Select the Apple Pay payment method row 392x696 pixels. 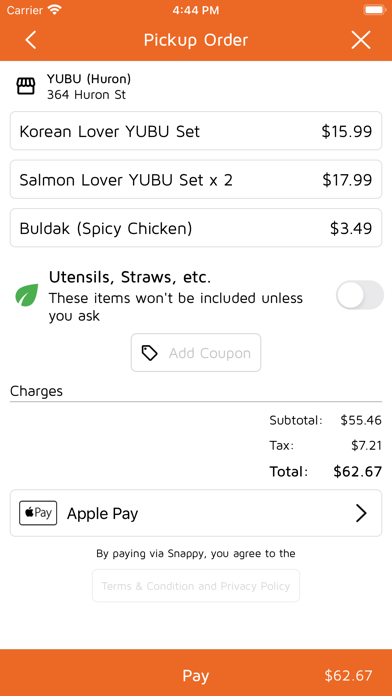(x=196, y=513)
